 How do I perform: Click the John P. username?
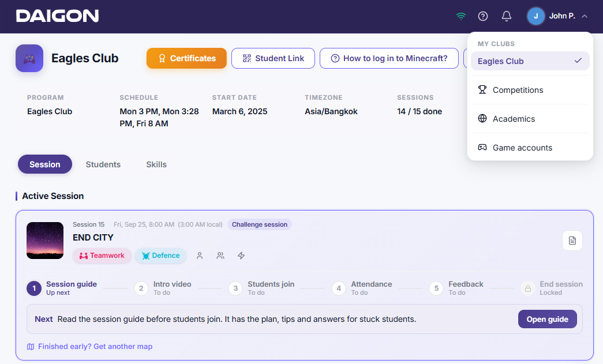click(562, 16)
